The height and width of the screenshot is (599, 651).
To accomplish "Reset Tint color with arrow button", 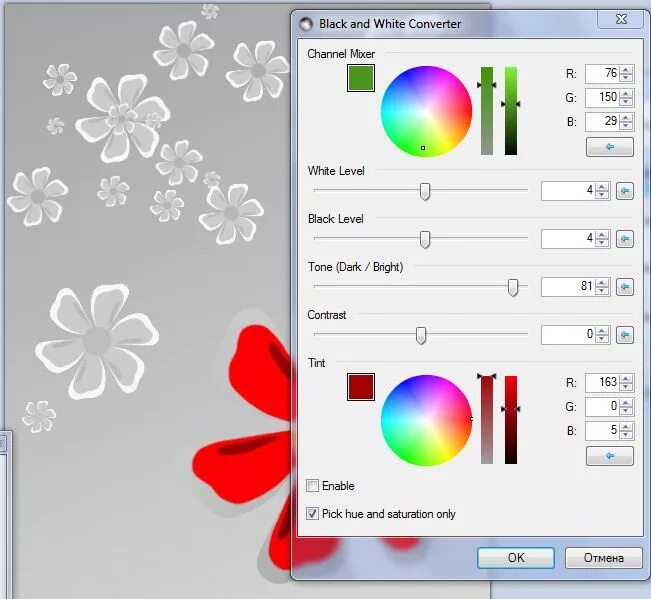I will 609,456.
